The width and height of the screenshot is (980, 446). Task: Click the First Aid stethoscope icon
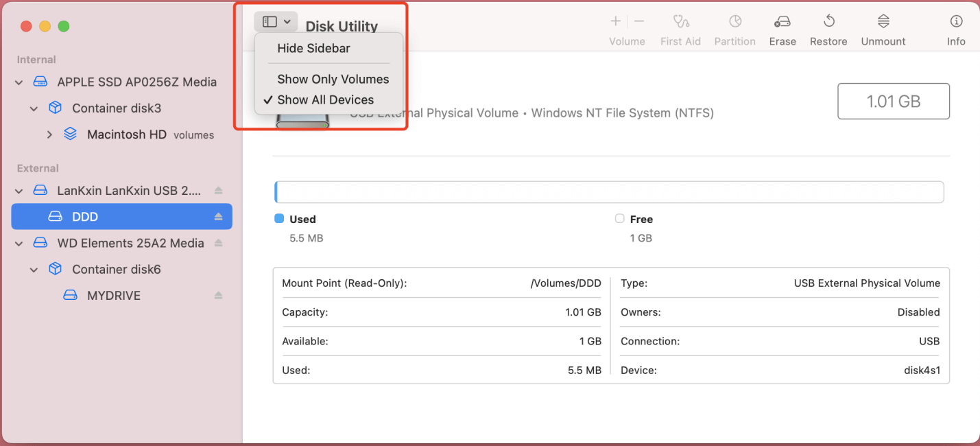click(x=680, y=22)
